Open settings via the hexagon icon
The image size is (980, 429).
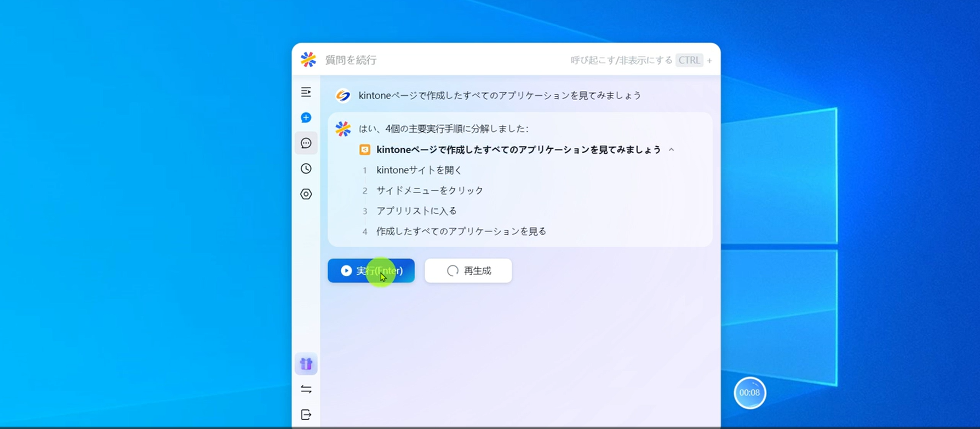[x=306, y=194]
